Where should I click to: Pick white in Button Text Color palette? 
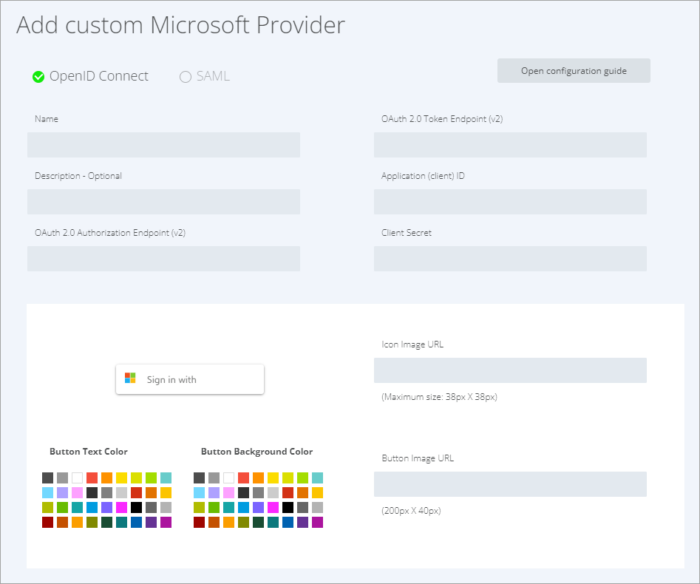tap(77, 478)
